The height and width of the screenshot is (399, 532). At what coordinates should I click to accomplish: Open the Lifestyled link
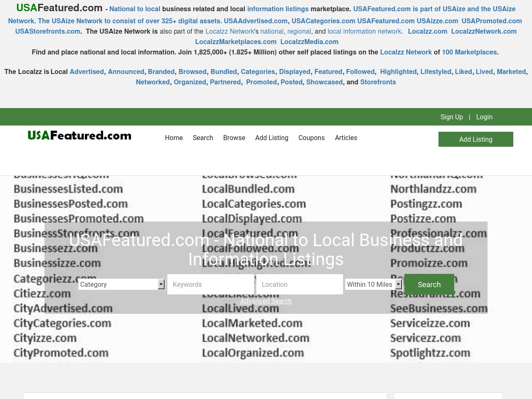436,71
